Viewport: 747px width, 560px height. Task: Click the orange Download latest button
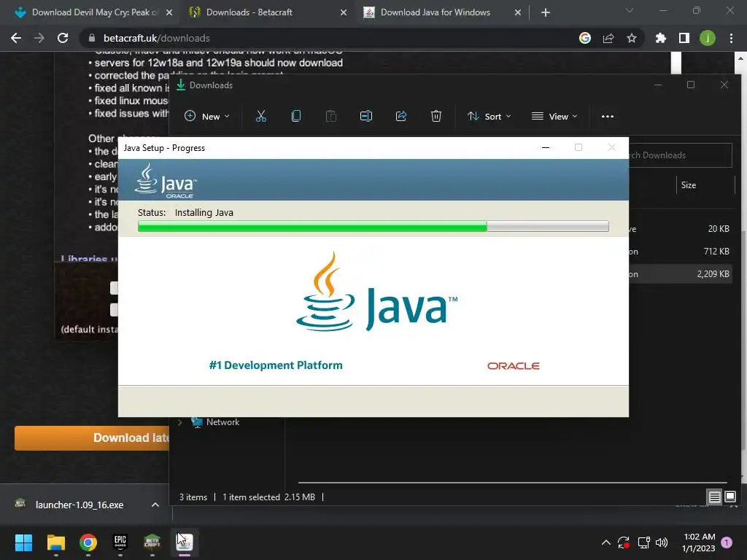tap(92, 438)
